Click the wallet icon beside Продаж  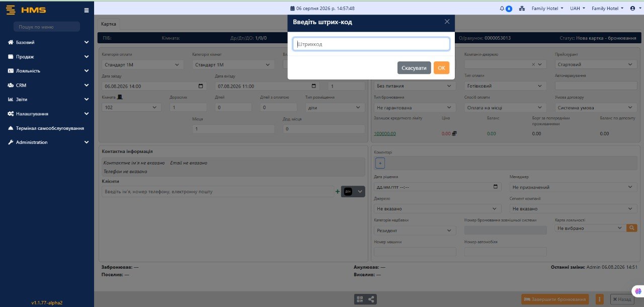click(x=11, y=57)
